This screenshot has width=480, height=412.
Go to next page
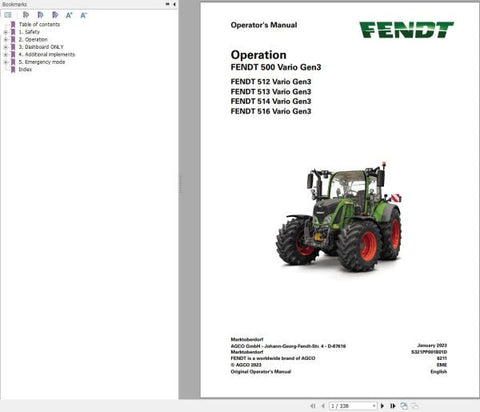click(382, 406)
